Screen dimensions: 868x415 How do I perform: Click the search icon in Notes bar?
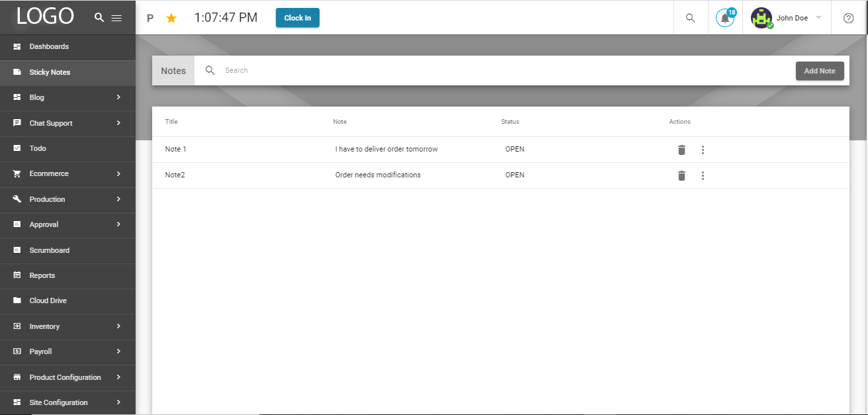click(210, 70)
